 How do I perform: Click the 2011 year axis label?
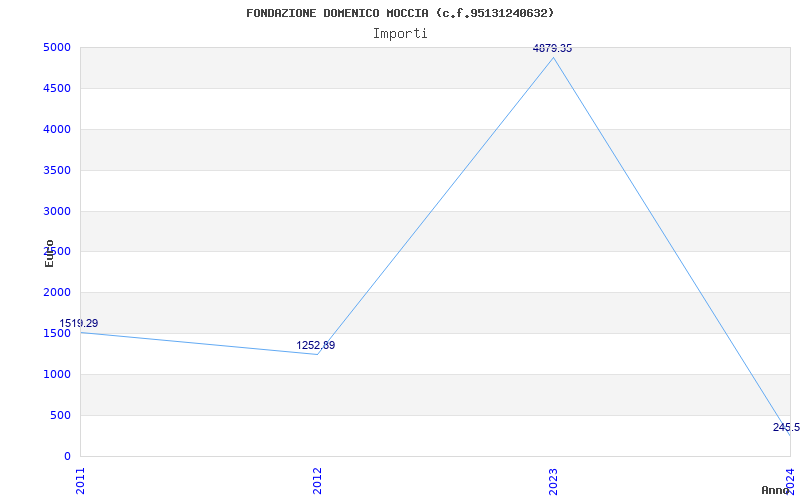point(80,481)
